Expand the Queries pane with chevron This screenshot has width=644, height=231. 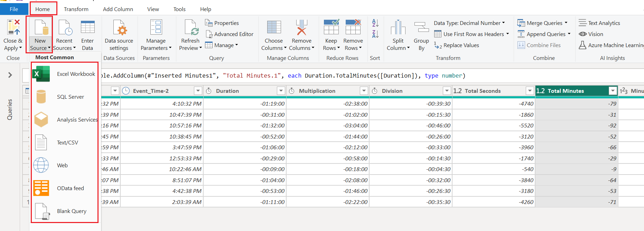coord(10,75)
